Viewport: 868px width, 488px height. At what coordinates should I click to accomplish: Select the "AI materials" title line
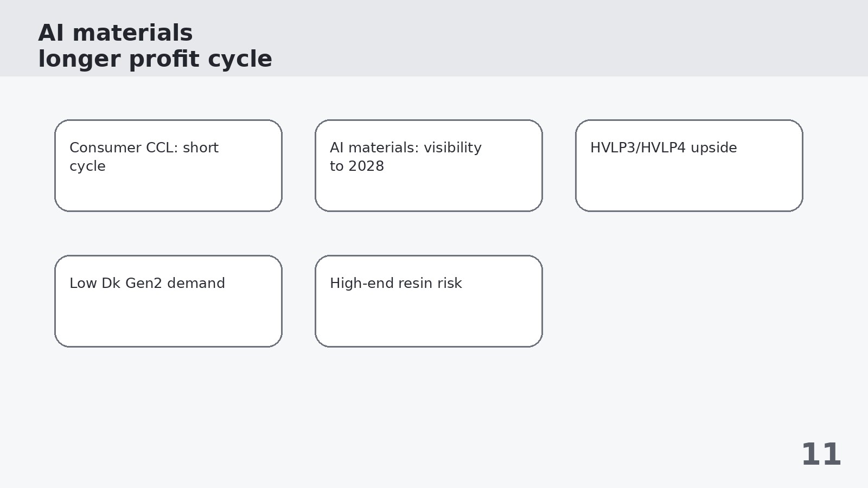(x=115, y=33)
